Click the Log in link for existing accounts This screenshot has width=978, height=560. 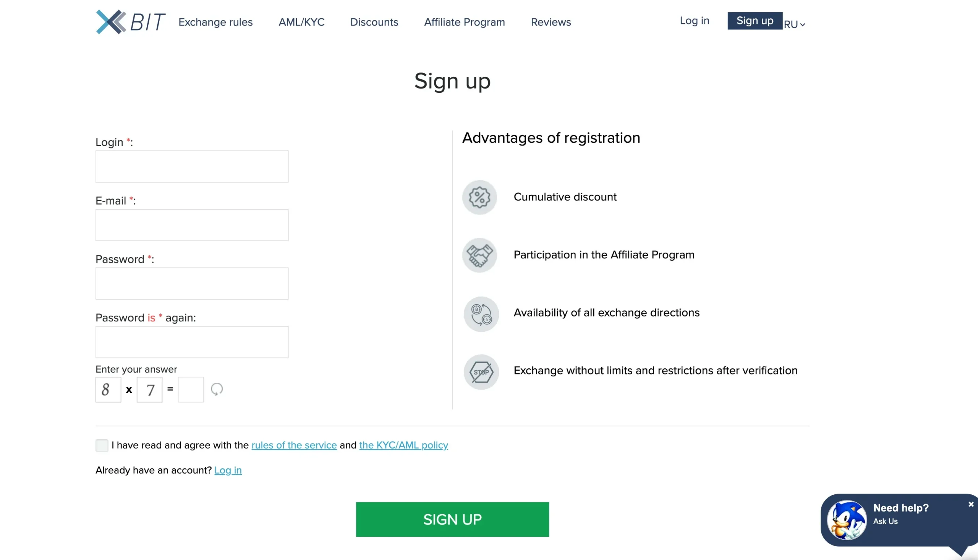[228, 470]
